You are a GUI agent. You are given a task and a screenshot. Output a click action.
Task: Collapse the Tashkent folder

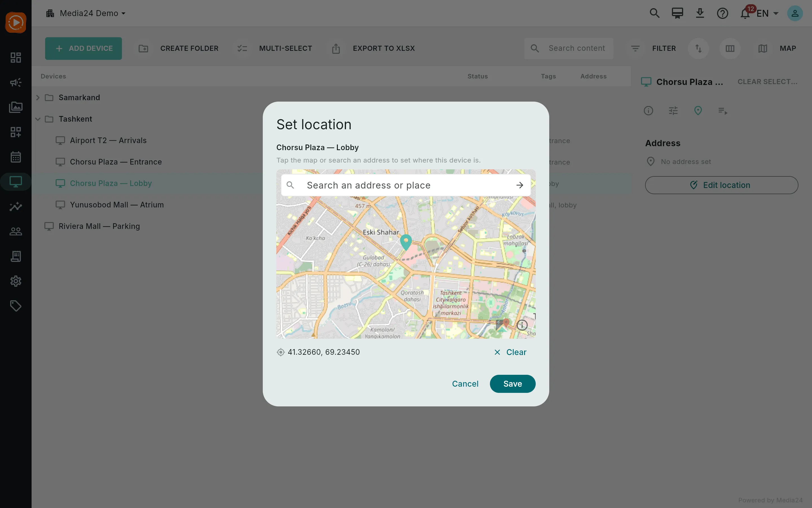coord(38,119)
